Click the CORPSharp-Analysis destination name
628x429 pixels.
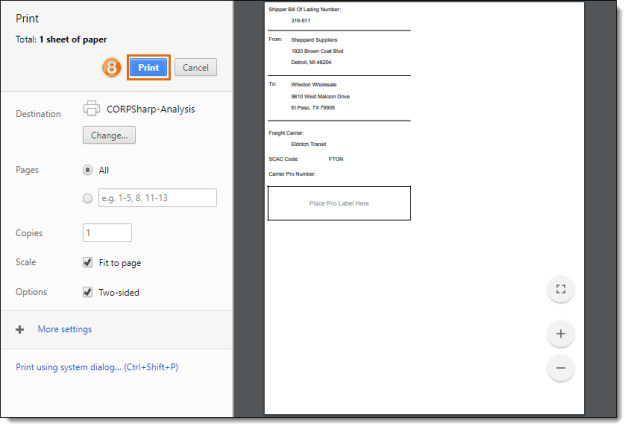149,109
